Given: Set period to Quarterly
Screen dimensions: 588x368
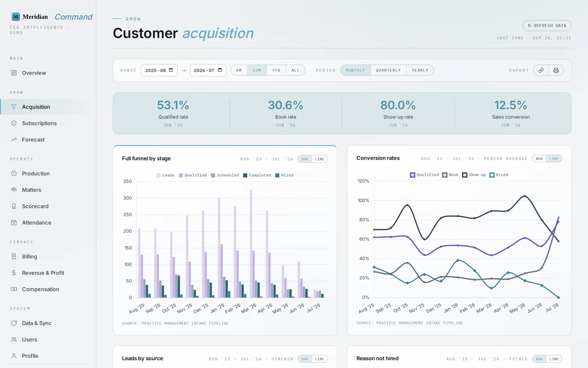Looking at the screenshot, I should (388, 70).
